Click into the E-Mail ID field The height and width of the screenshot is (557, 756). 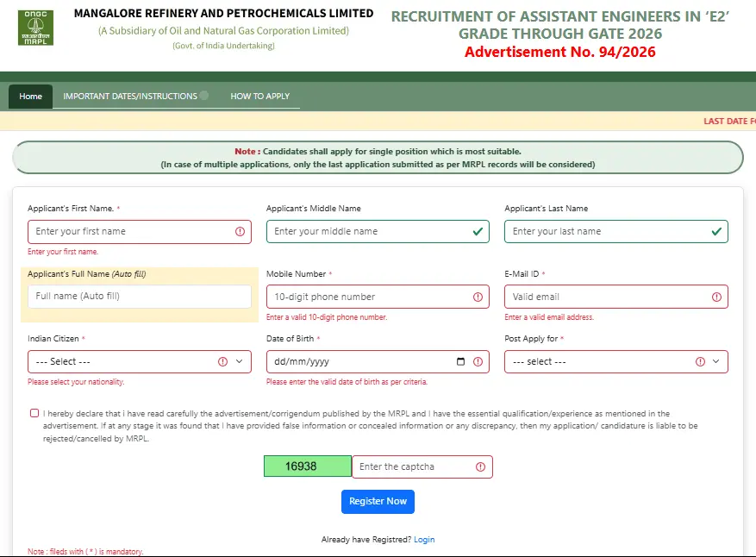616,297
